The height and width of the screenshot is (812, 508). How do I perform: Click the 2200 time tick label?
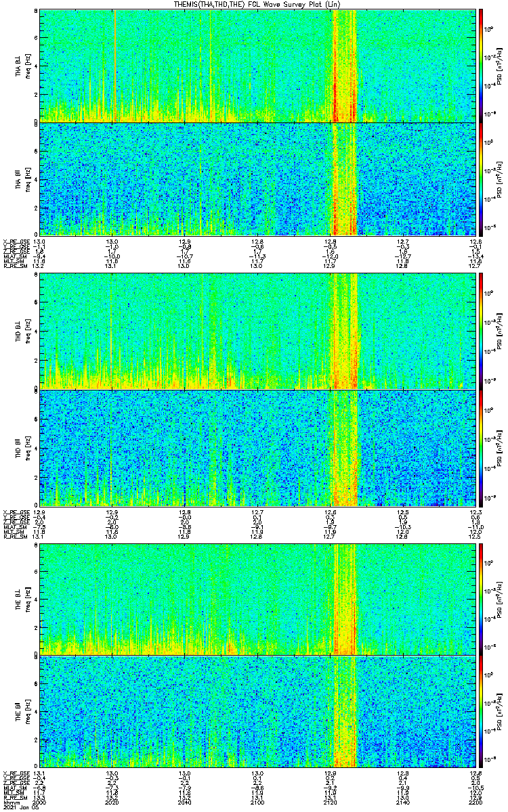[475, 803]
